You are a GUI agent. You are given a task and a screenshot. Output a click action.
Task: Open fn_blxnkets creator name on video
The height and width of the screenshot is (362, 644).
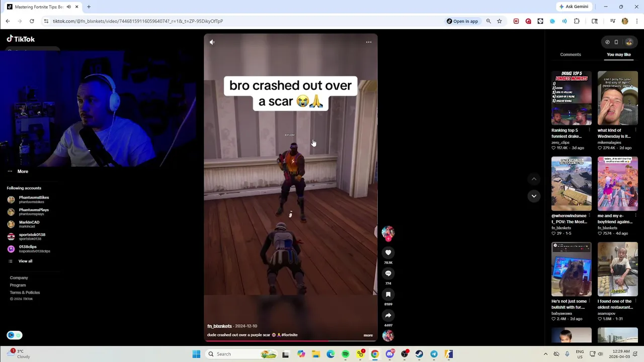click(219, 326)
